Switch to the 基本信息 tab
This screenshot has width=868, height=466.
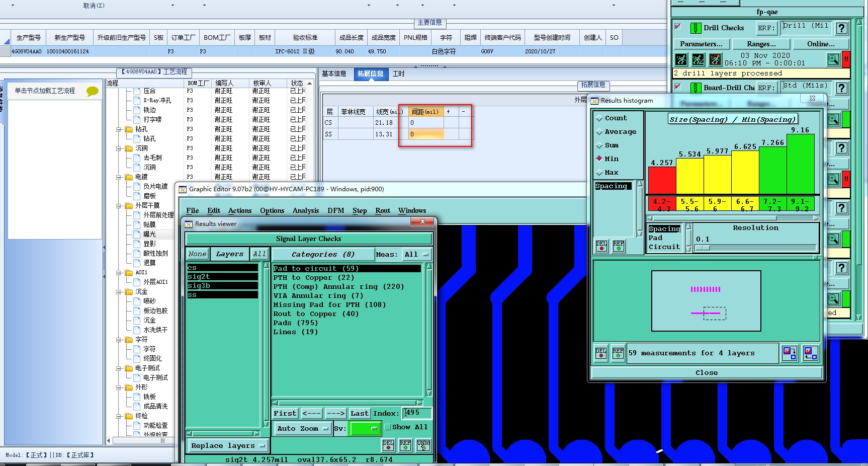(334, 74)
